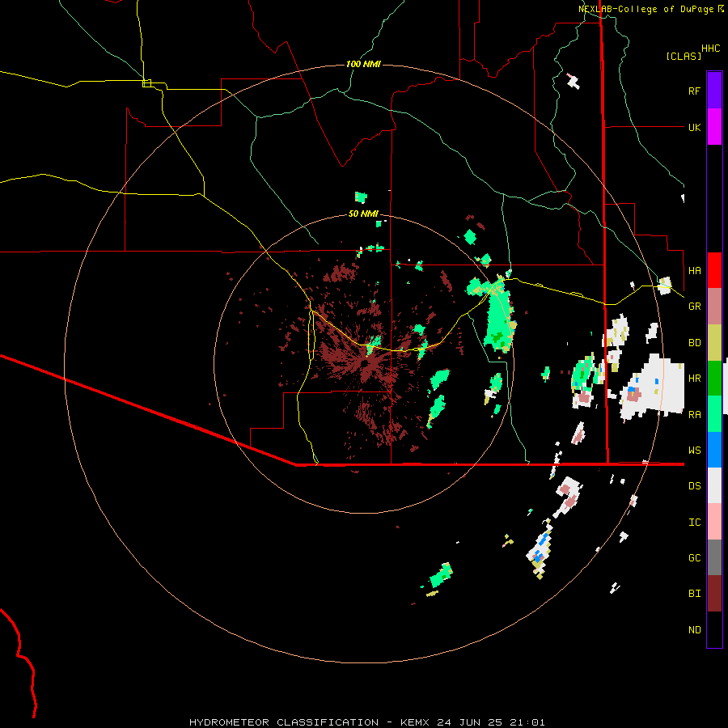Click the pink-brown GR legend swatch
This screenshot has height=728, width=728.
(x=714, y=306)
